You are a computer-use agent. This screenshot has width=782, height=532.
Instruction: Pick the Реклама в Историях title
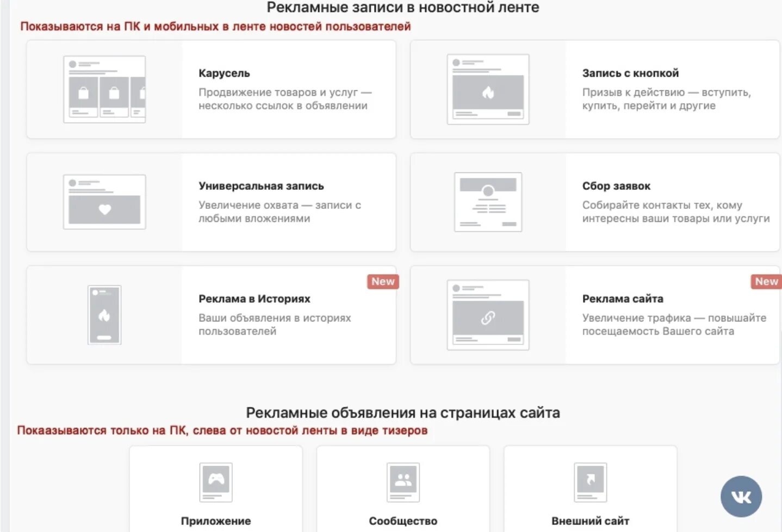coord(255,299)
